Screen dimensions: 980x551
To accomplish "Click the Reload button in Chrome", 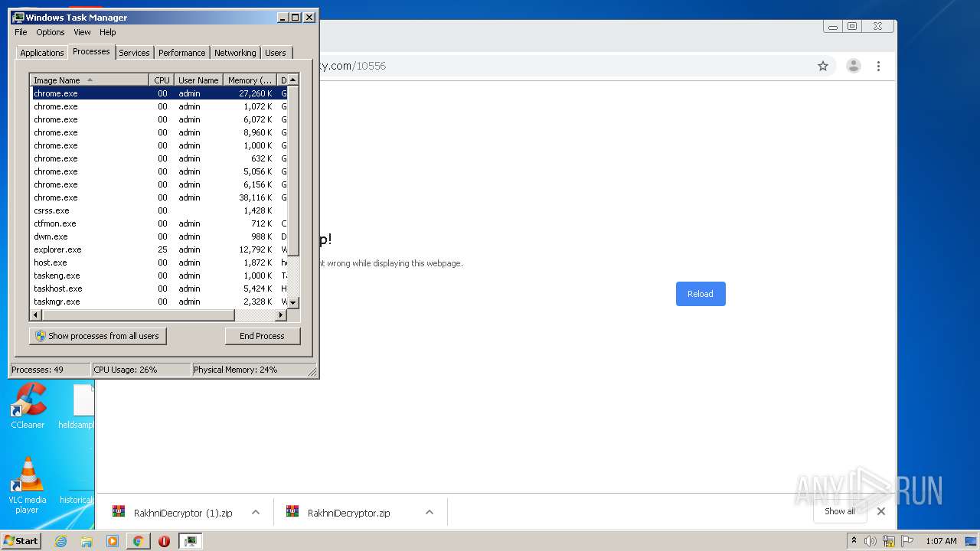I will [701, 294].
